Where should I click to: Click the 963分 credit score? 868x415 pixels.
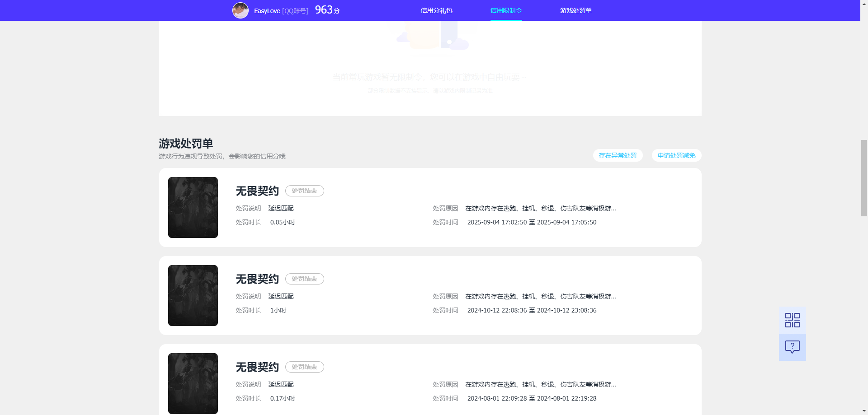326,9
